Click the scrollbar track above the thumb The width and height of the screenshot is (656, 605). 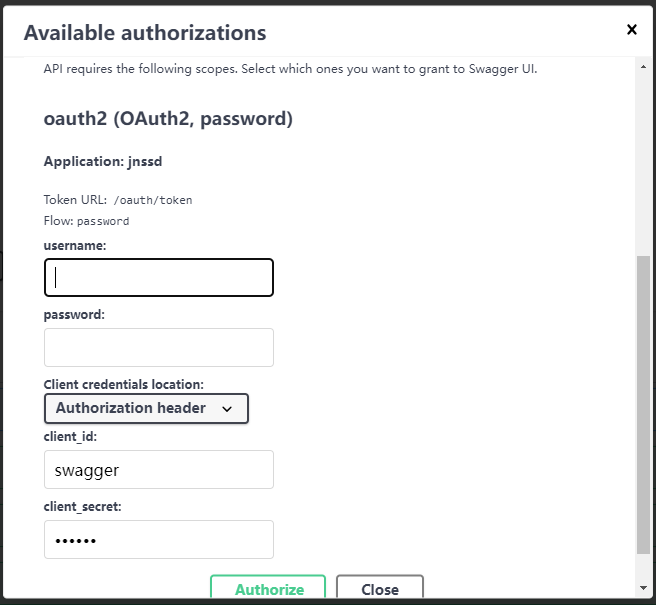click(643, 160)
